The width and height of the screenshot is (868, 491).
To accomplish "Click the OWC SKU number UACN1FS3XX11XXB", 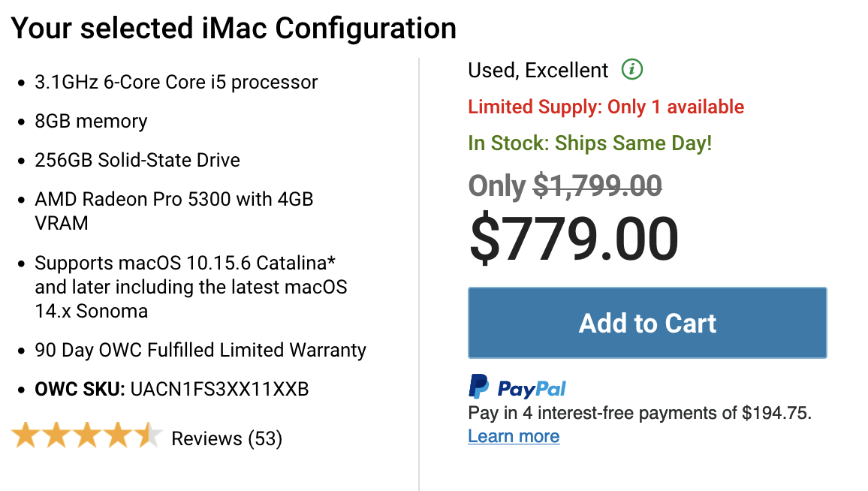I will 219,389.
